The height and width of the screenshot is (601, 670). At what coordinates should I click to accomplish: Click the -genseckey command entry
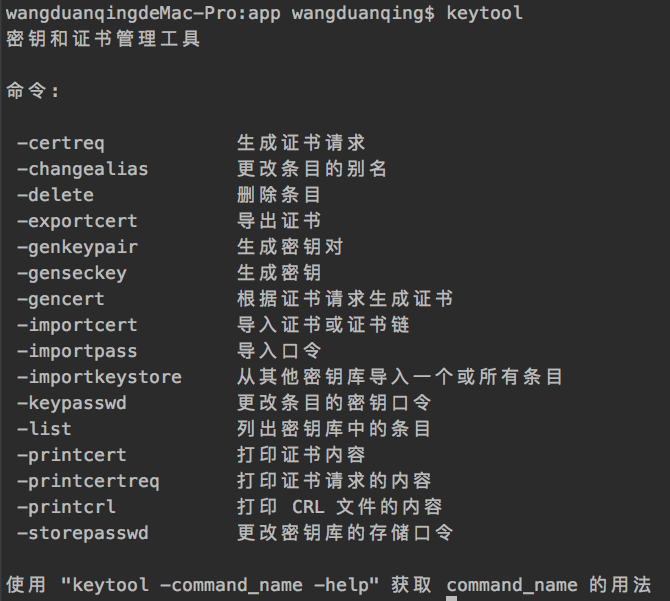coord(72,273)
